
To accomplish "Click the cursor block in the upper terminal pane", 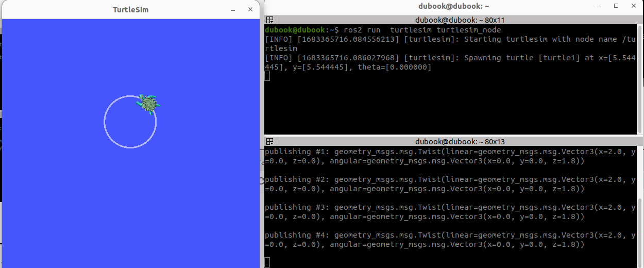I will (x=267, y=76).
